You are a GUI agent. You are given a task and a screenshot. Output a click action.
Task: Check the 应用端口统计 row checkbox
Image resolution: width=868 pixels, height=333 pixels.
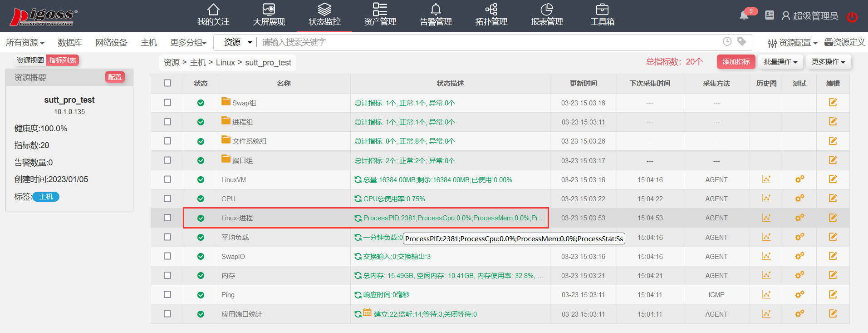pyautogui.click(x=167, y=314)
